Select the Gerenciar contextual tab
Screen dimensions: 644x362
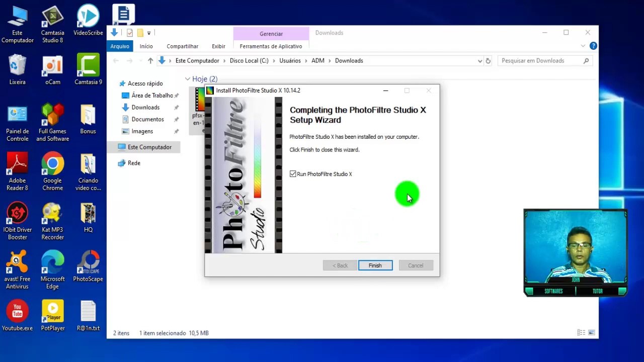[x=271, y=34]
